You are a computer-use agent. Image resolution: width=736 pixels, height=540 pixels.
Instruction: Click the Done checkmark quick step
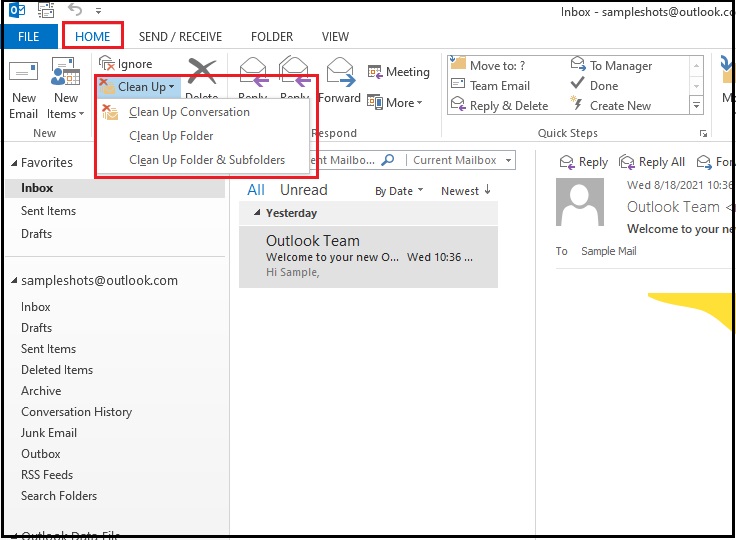click(595, 85)
